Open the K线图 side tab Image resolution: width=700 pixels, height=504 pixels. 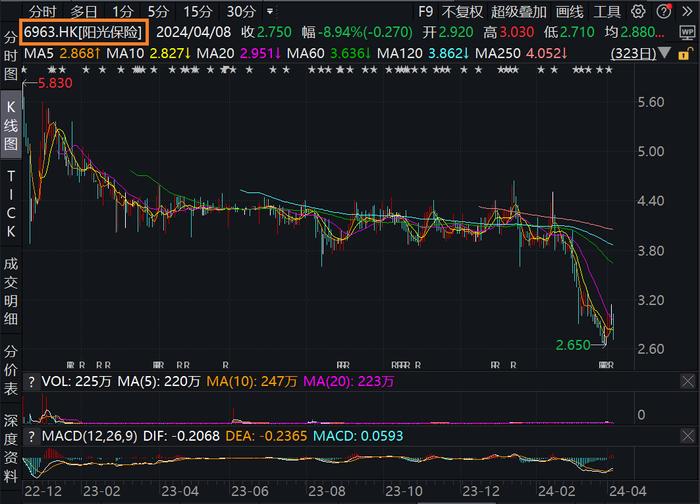11,125
